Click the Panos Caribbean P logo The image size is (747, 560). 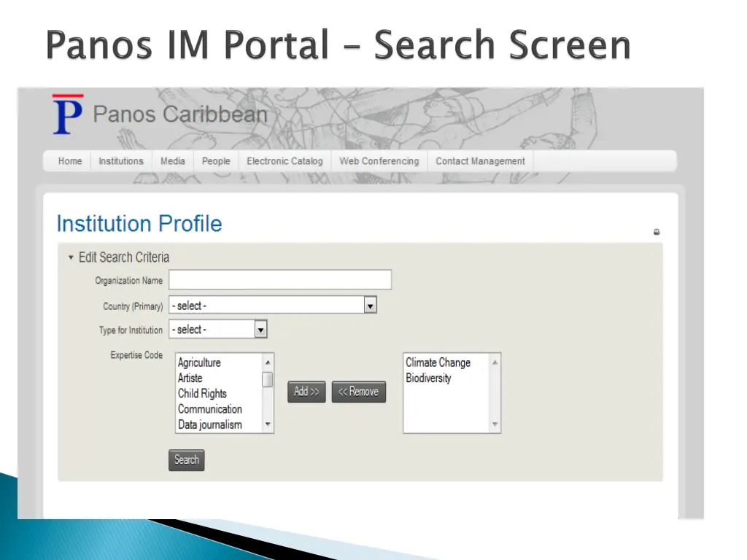click(68, 114)
